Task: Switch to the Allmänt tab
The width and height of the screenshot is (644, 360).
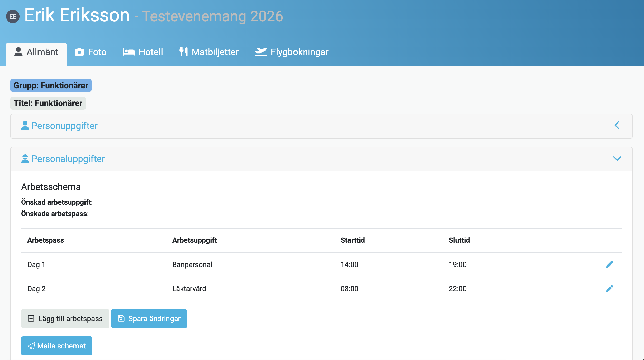Action: [x=36, y=52]
